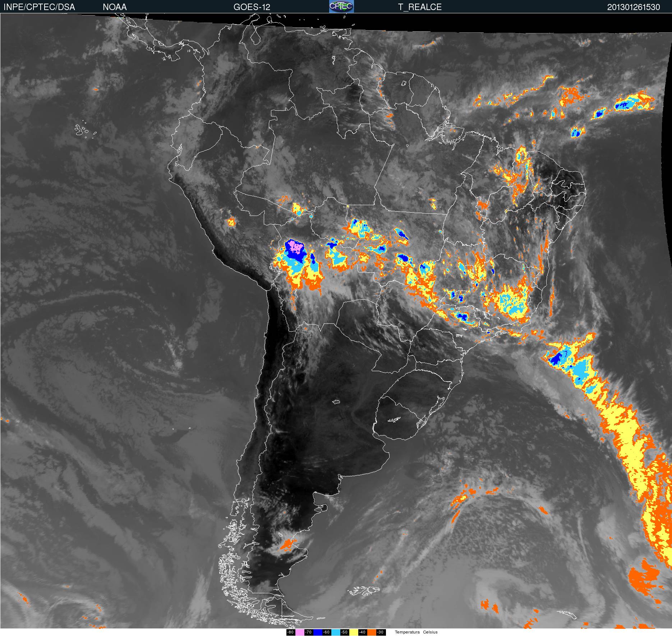Select the INPE/CPTEC/DSA header text

click(39, 7)
